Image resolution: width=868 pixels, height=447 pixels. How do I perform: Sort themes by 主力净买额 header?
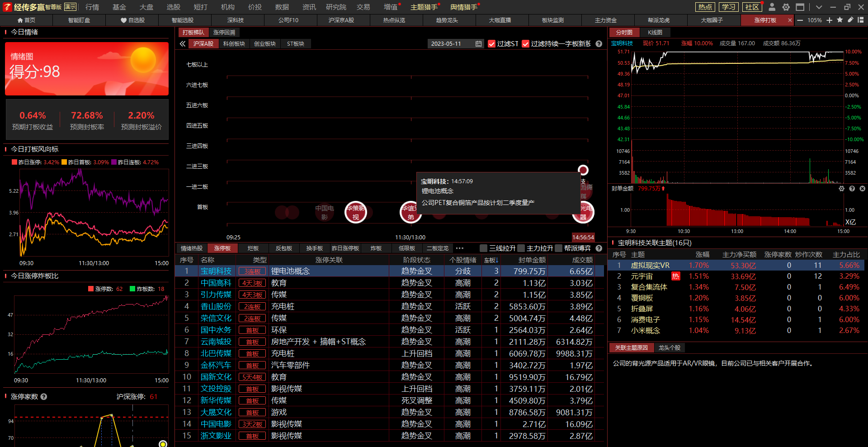tap(739, 255)
